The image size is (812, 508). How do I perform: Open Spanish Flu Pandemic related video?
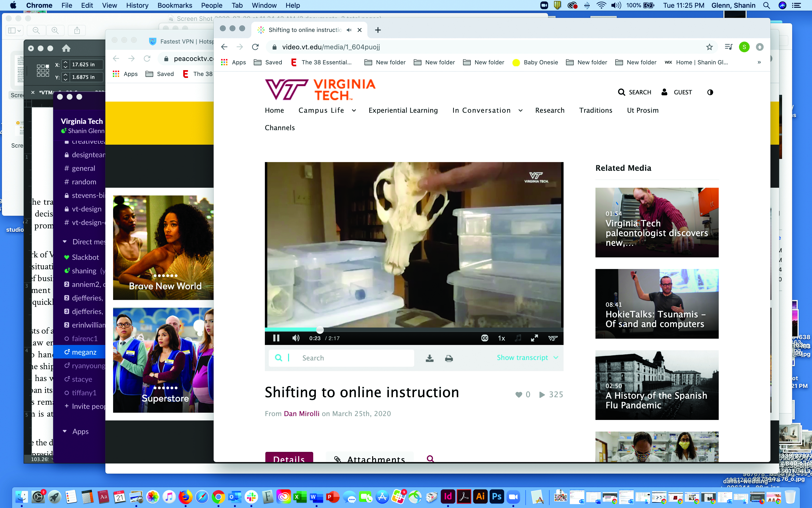657,385
